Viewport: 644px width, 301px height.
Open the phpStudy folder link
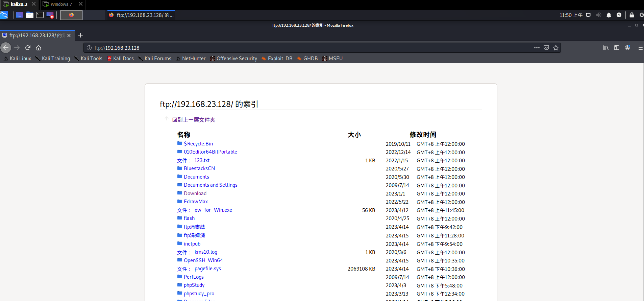(194, 285)
